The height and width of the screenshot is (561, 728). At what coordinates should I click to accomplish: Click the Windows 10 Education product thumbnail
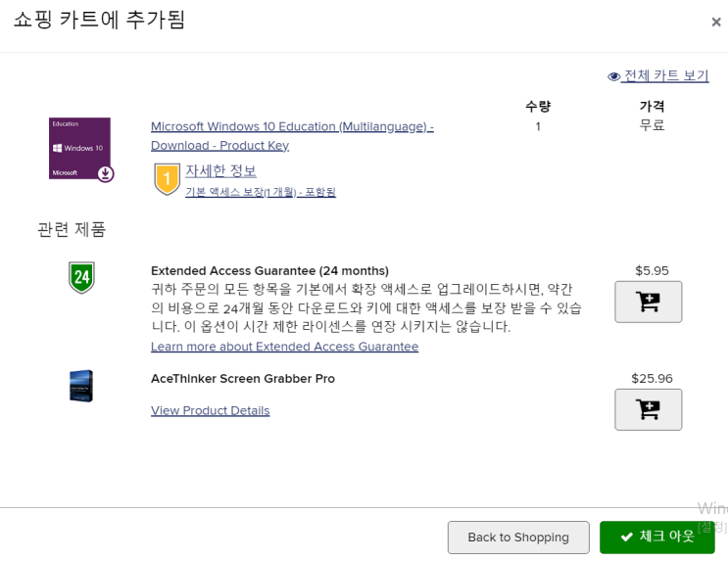tap(81, 150)
